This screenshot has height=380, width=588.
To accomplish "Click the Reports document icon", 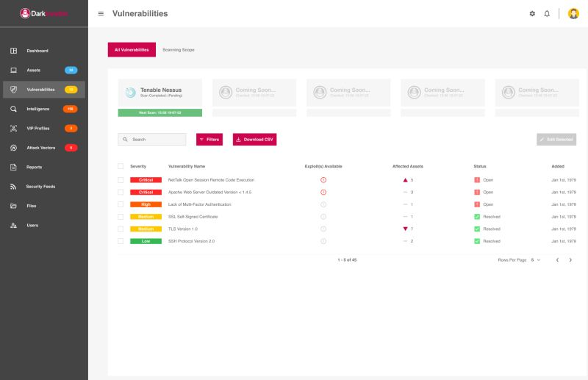I will pyautogui.click(x=13, y=168).
